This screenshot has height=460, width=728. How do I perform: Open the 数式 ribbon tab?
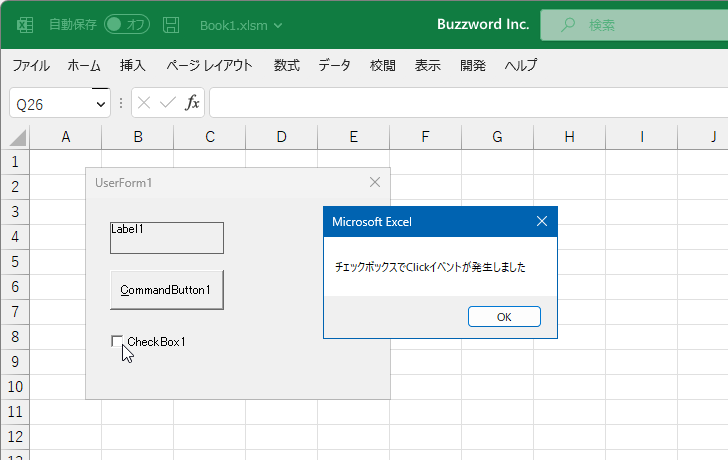tap(286, 65)
